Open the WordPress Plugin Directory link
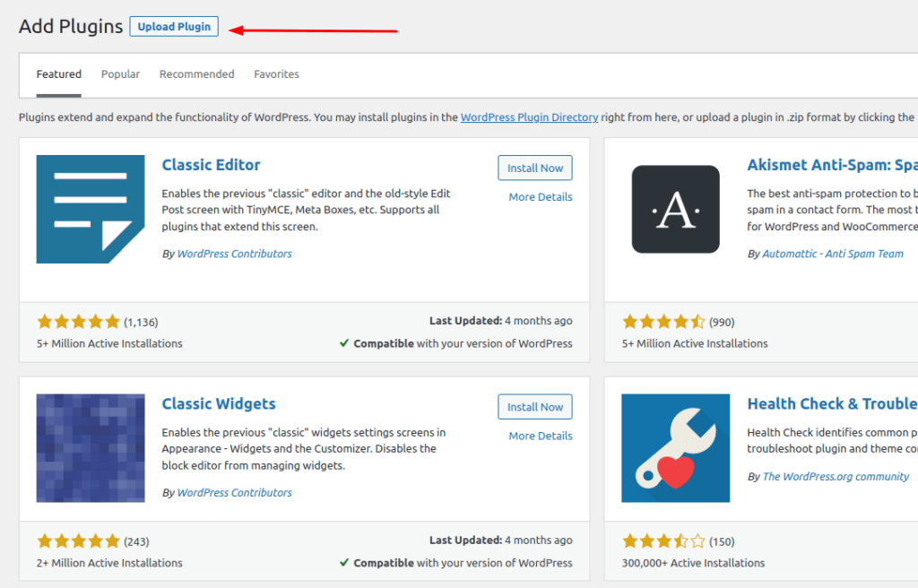 point(529,117)
